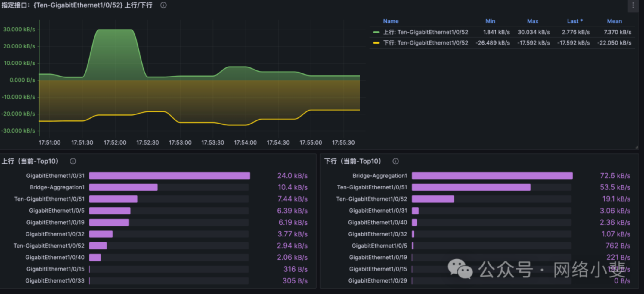
Task: Click the 762 B/s value
Action: pyautogui.click(x=618, y=246)
